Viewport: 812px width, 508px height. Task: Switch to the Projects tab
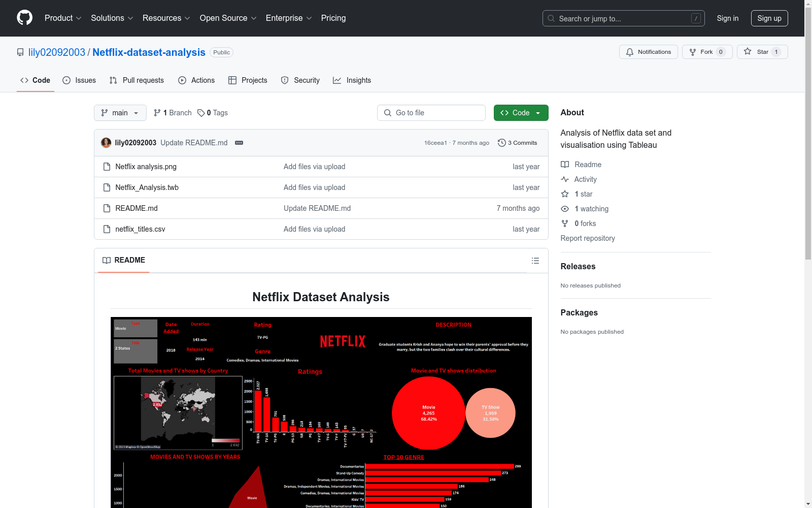tap(248, 80)
